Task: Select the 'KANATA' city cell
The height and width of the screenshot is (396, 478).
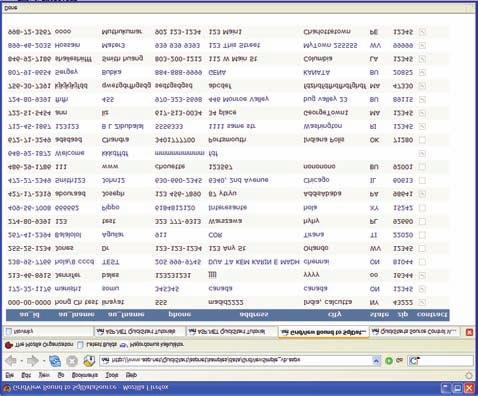Action: click(x=317, y=72)
